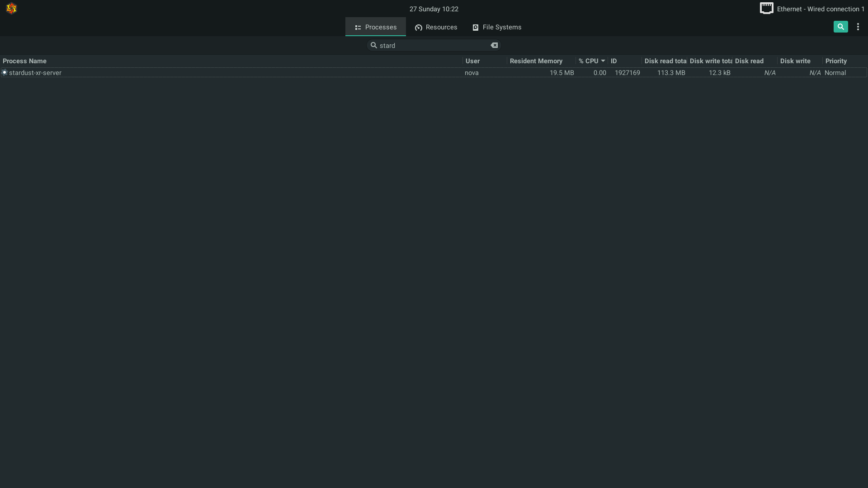Screen dimensions: 868x488
Task: Open the three-dot main menu
Action: pyautogui.click(x=858, y=27)
